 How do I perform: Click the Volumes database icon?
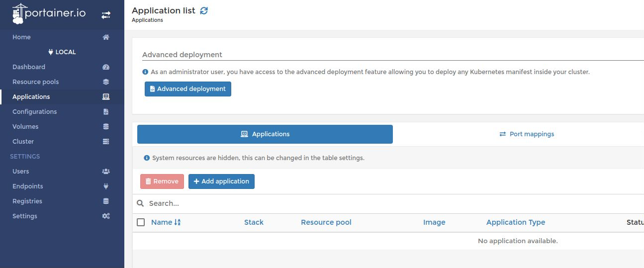[x=106, y=127]
